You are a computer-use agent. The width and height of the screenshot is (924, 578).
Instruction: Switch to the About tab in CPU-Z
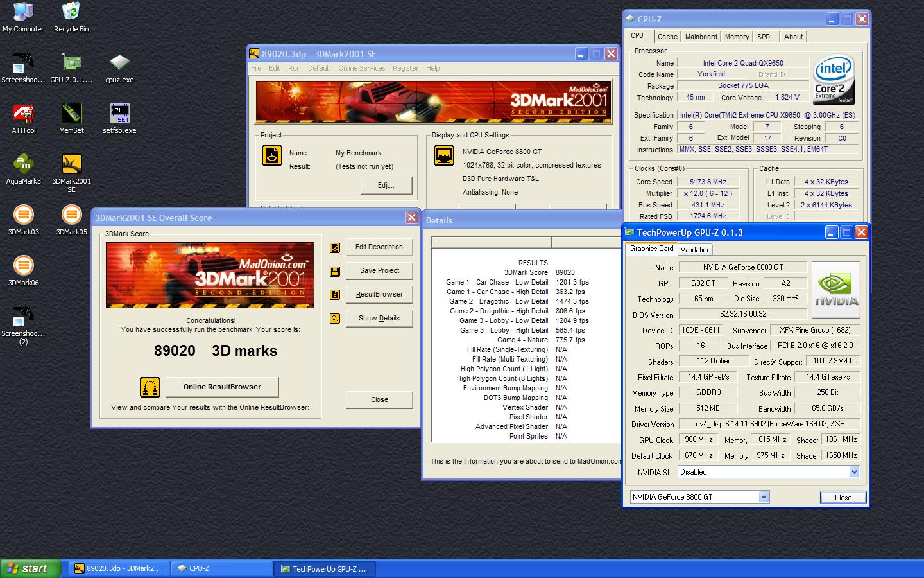[x=794, y=37]
